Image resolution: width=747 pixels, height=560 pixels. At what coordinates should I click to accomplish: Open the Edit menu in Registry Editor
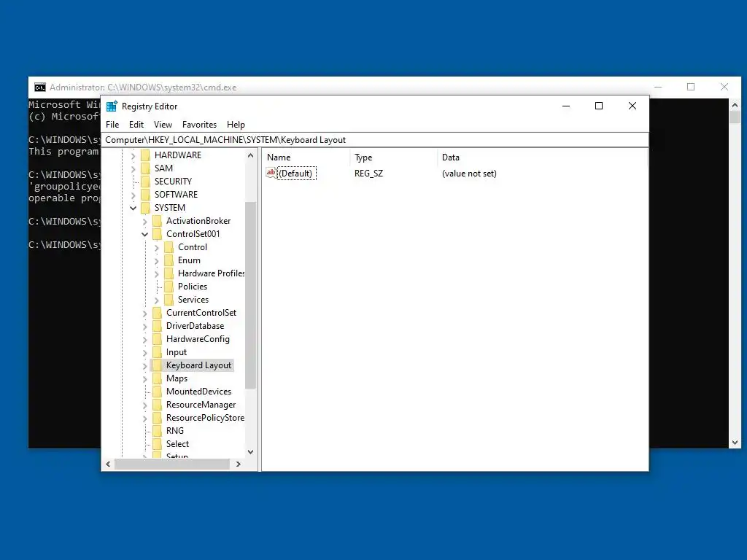coord(136,125)
